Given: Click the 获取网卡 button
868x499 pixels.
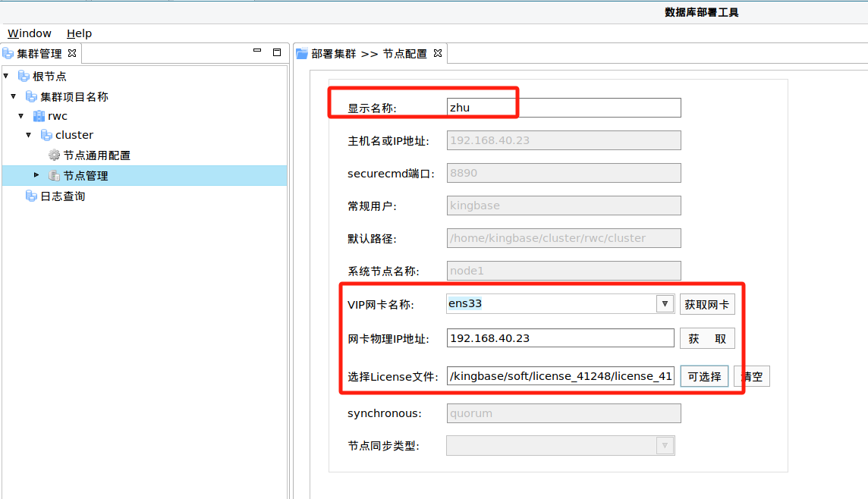Looking at the screenshot, I should click(x=706, y=305).
